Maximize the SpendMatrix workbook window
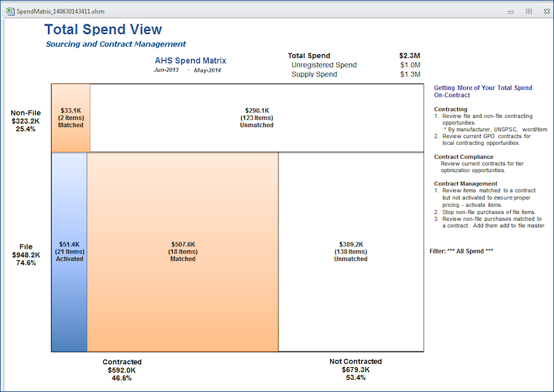Screen dimensions: 554x392 pos(528,11)
